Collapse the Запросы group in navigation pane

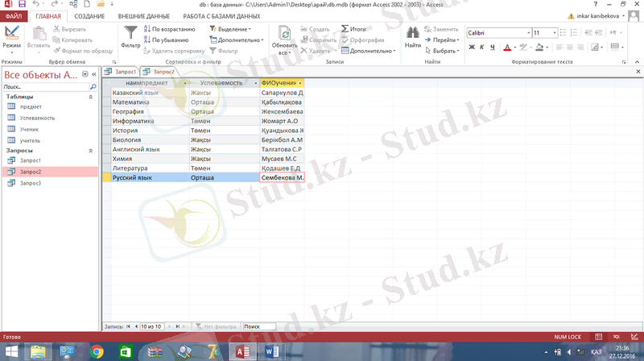(x=90, y=150)
